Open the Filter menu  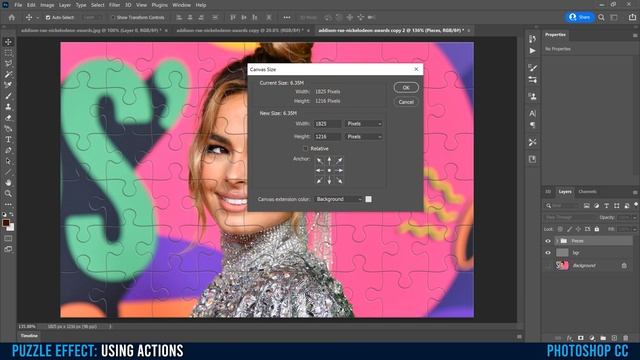coord(114,5)
